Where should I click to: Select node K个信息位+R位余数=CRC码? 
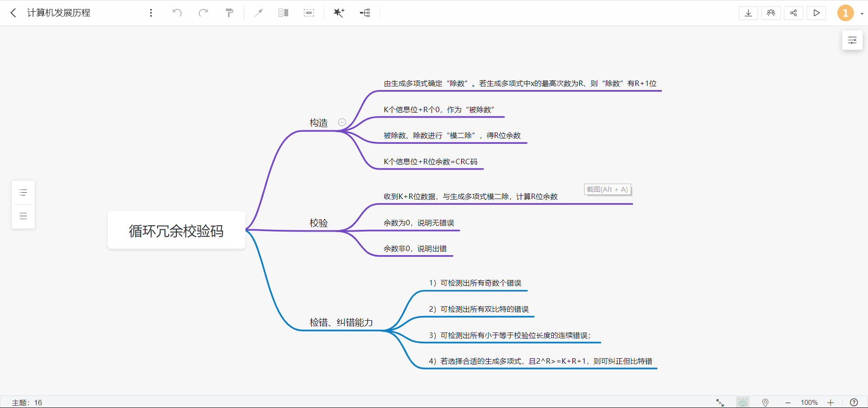click(x=430, y=161)
